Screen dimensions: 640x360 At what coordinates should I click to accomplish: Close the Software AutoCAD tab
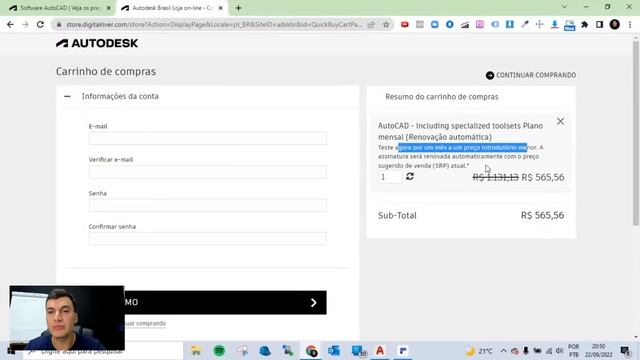click(109, 8)
